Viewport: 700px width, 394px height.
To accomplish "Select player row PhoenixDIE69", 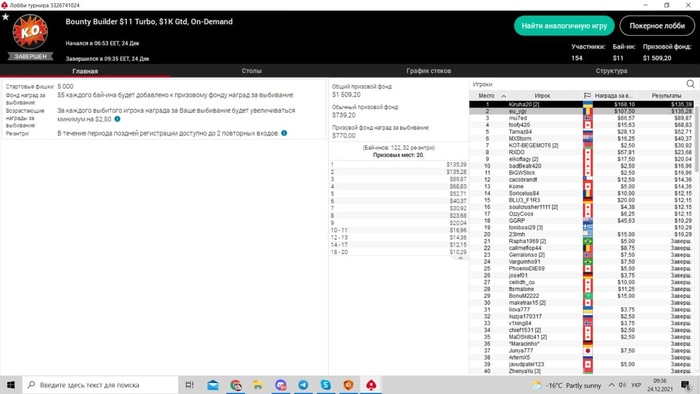I will click(x=582, y=269).
